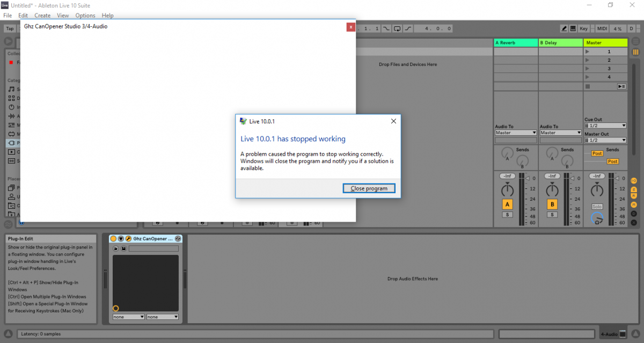Click the save preset disk icon
Image resolution: width=644 pixels, height=343 pixels.
click(x=123, y=249)
